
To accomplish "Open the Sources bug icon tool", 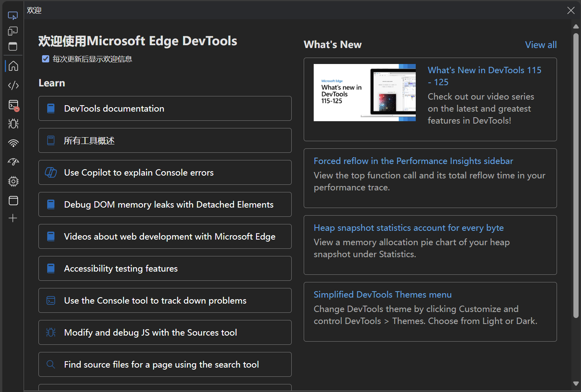I will click(x=13, y=124).
